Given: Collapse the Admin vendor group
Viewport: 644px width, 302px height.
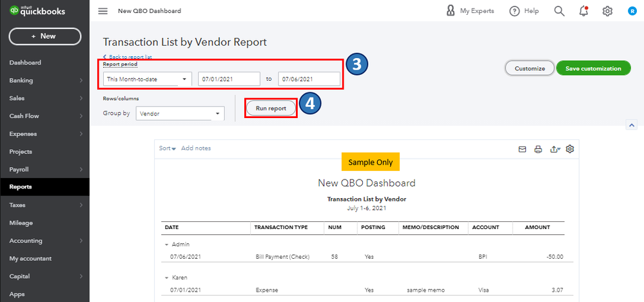Looking at the screenshot, I should pyautogui.click(x=166, y=245).
